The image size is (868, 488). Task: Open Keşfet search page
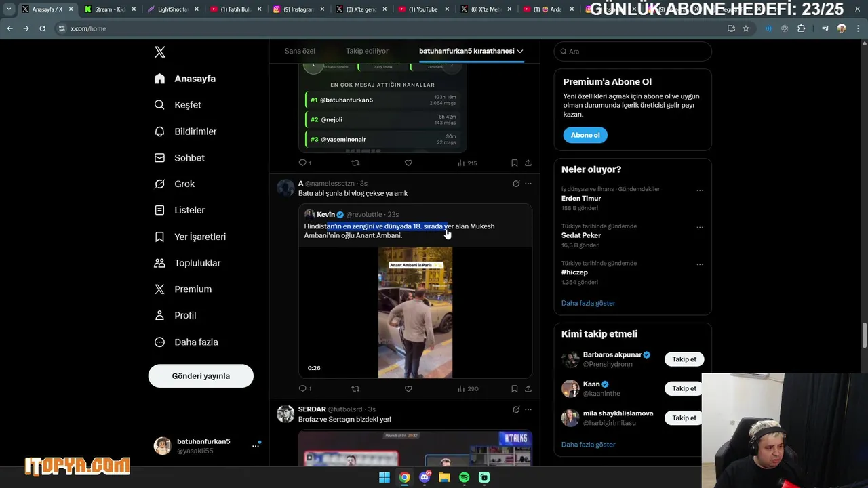coord(178,105)
